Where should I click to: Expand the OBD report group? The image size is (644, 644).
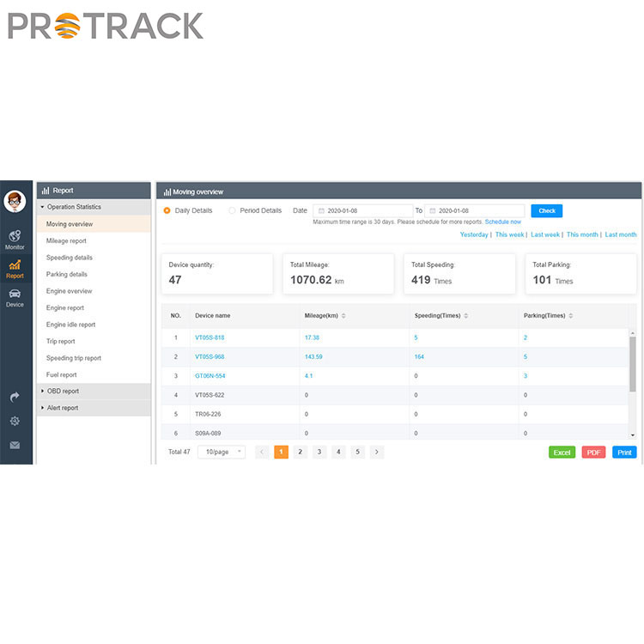94,391
